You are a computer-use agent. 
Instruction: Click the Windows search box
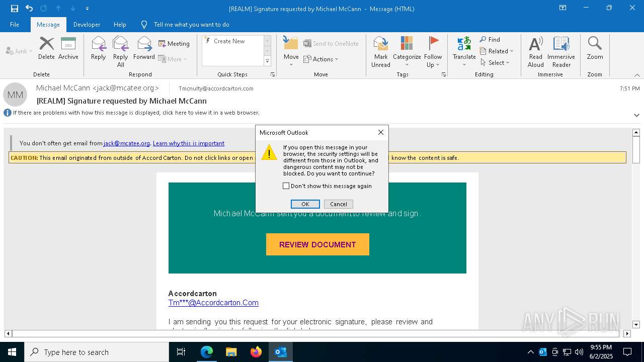[x=97, y=352]
